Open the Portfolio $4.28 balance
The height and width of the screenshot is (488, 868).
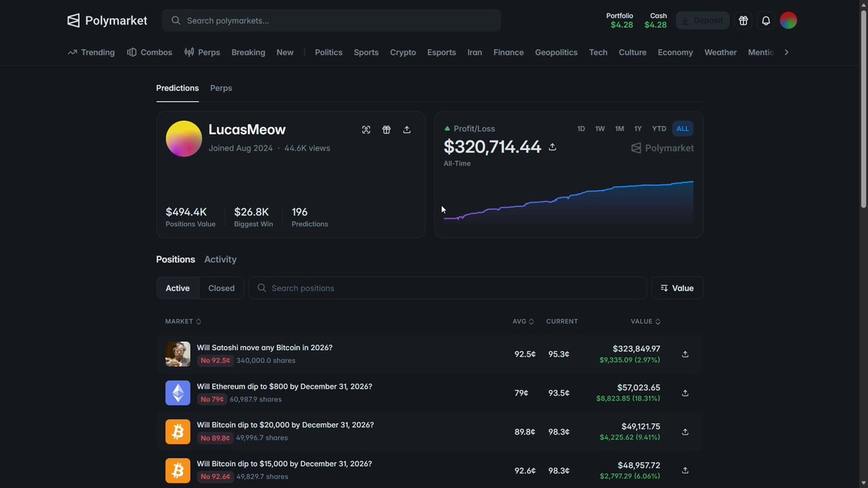[x=621, y=20]
